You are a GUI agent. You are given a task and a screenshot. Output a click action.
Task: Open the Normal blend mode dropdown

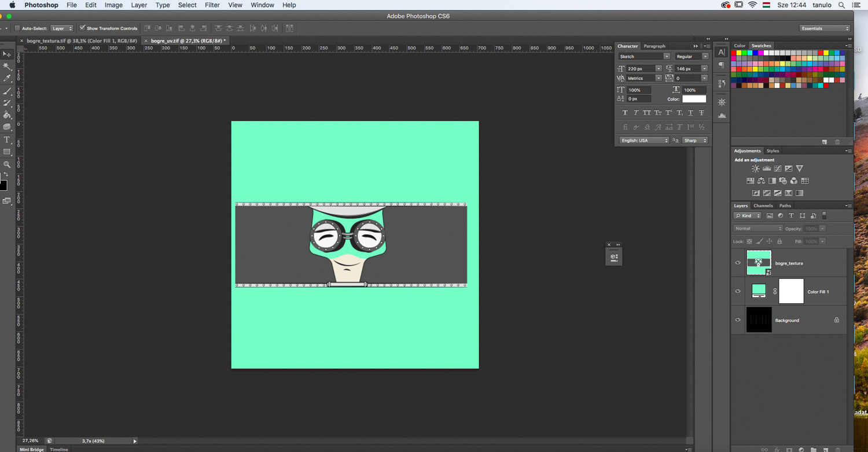758,229
